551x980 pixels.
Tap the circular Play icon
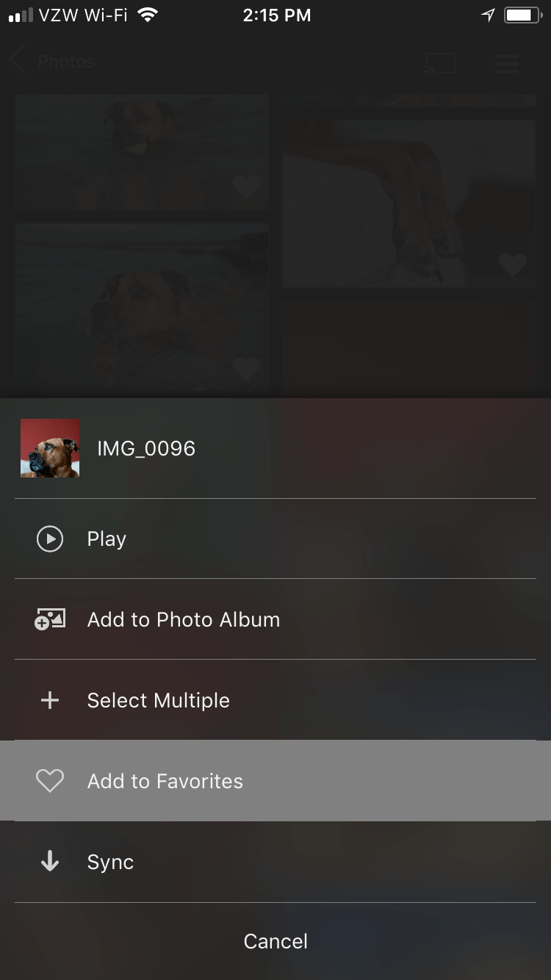pos(50,539)
